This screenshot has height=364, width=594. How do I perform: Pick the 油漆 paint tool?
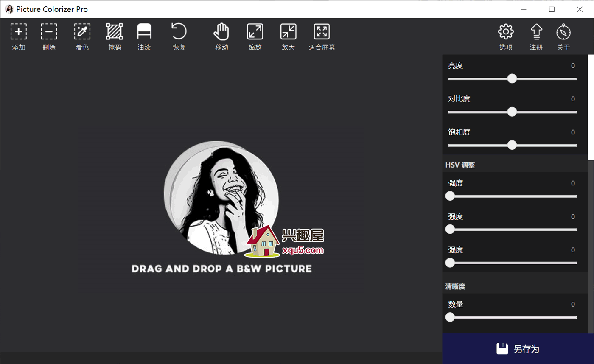click(144, 32)
